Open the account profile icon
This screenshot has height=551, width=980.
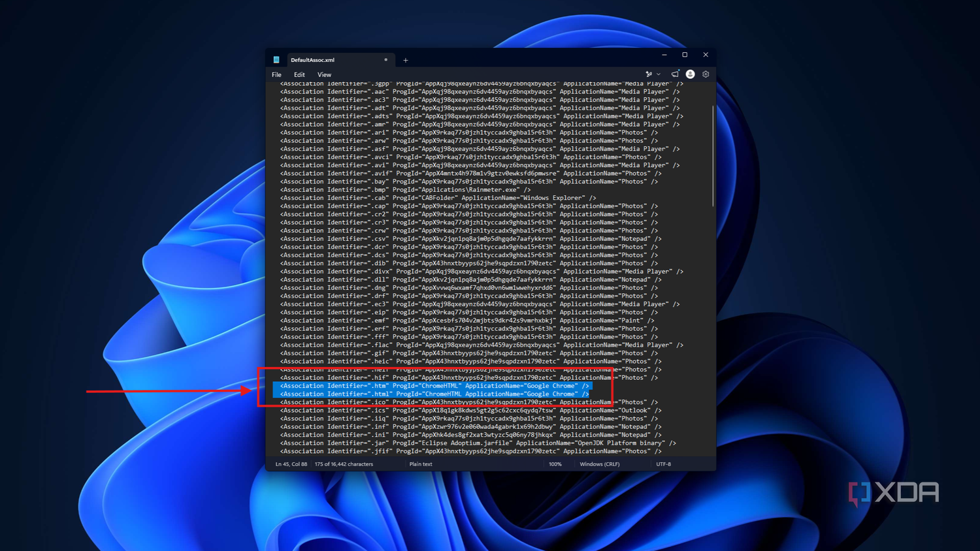(x=690, y=74)
